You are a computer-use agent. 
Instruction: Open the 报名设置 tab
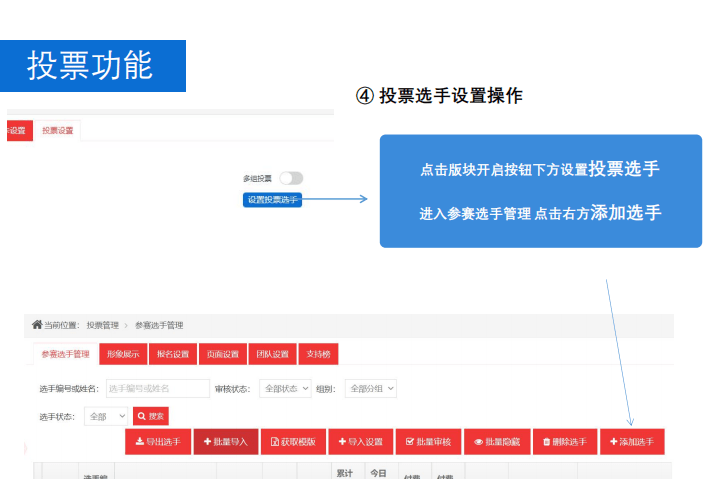[172, 354]
